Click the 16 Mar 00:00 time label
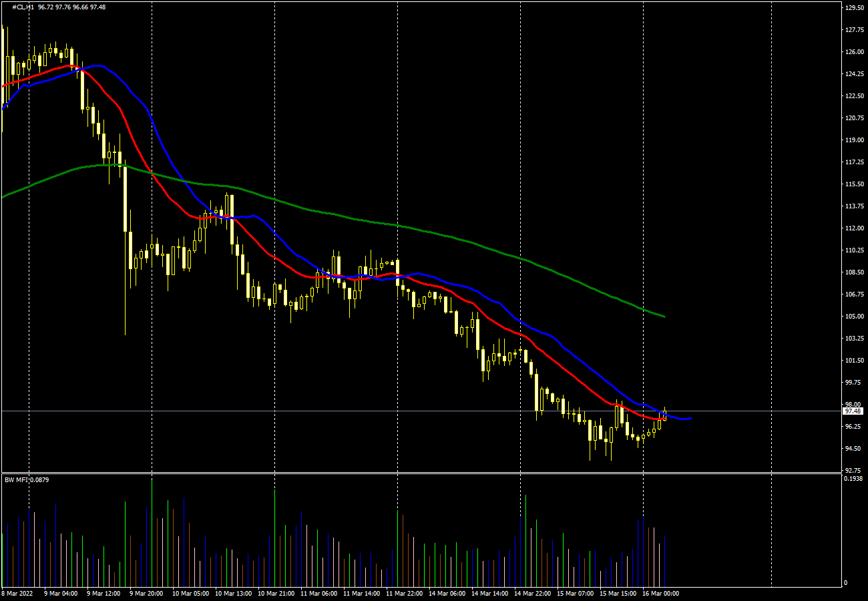The image size is (868, 601). tap(661, 593)
